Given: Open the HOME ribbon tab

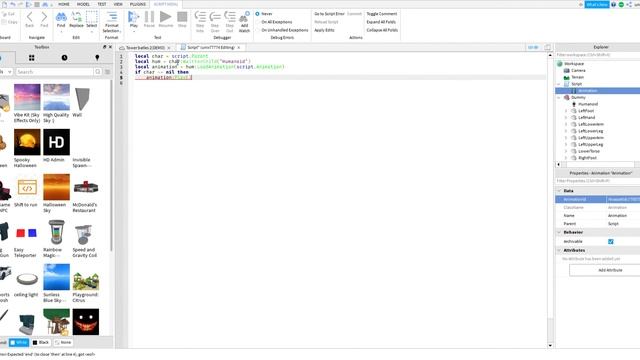Looking at the screenshot, I should point(64,4).
